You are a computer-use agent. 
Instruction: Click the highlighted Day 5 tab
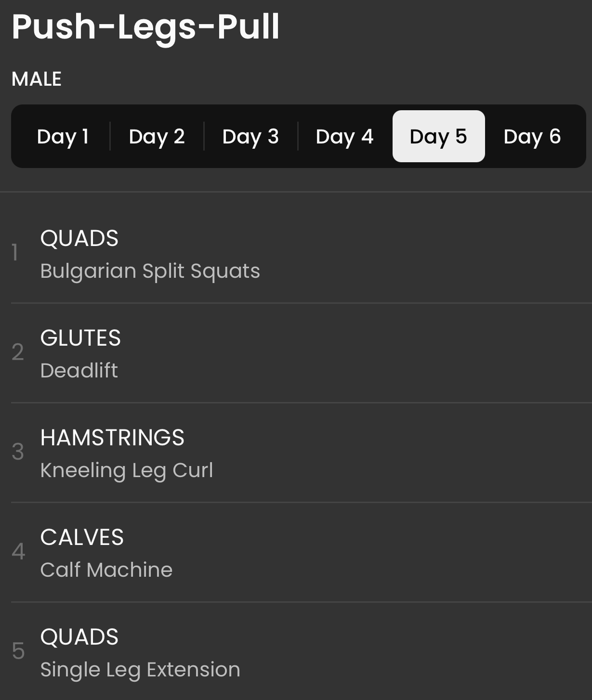[x=438, y=136]
